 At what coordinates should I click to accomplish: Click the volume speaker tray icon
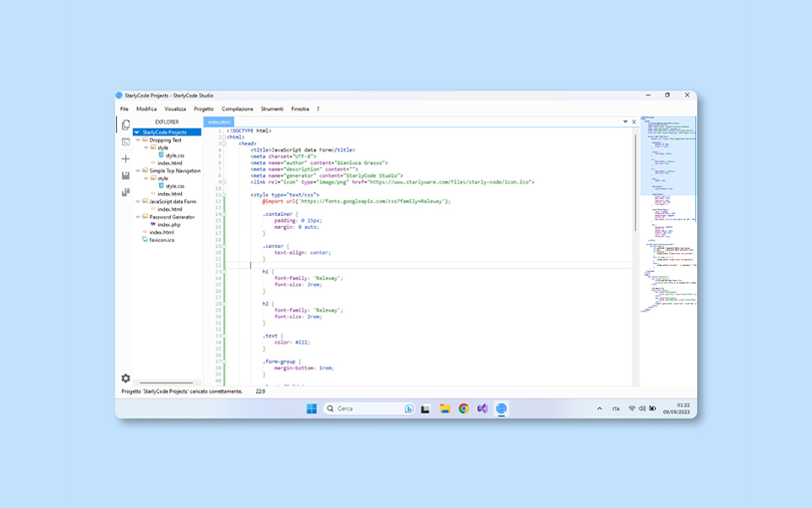[642, 408]
